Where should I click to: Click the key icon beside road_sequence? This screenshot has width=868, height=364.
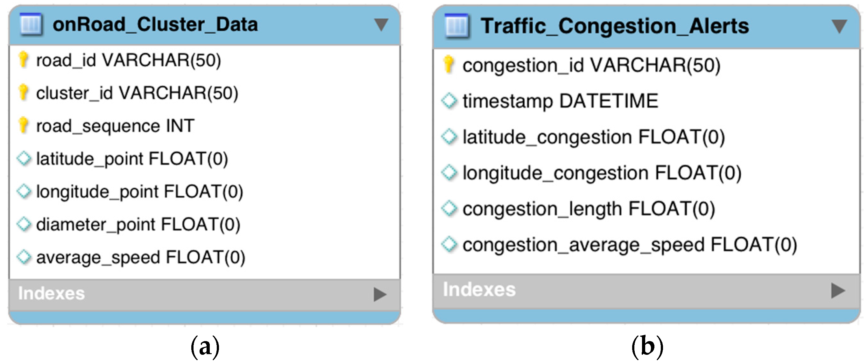[23, 125]
